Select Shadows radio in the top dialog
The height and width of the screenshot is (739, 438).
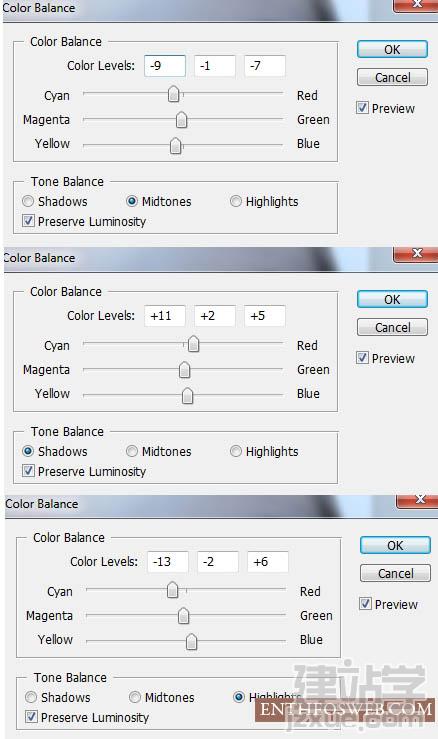tap(28, 201)
